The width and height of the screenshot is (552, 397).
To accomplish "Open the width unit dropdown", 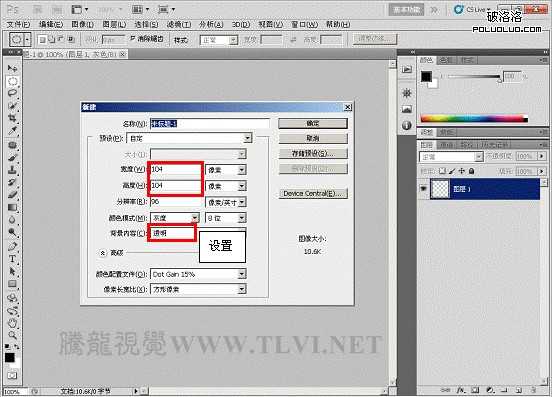I will [x=242, y=170].
